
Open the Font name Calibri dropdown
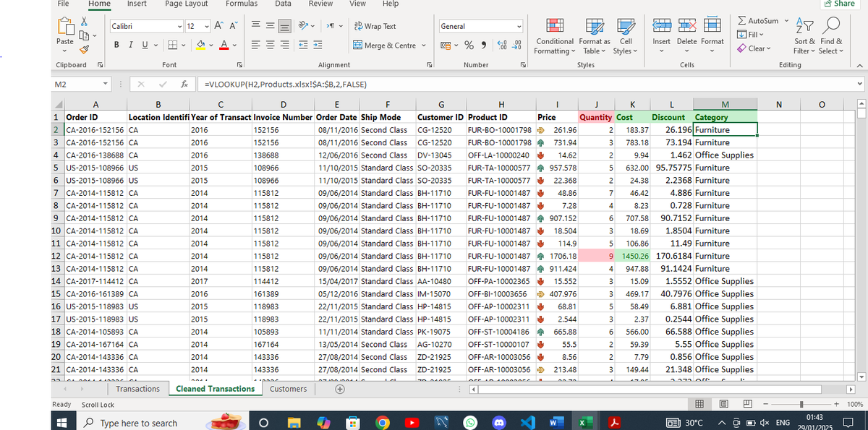tap(180, 27)
